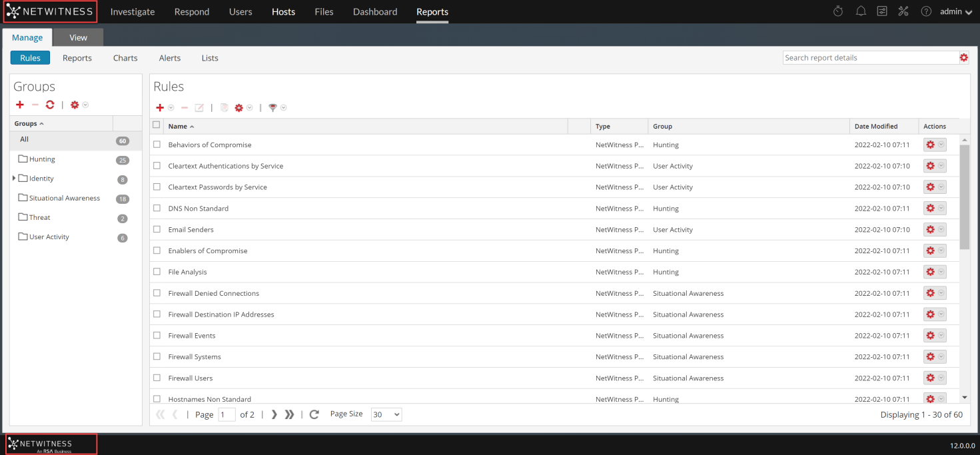Click the sliders configure icon in top bar
Viewport: 980px width, 455px height.
[x=882, y=11]
